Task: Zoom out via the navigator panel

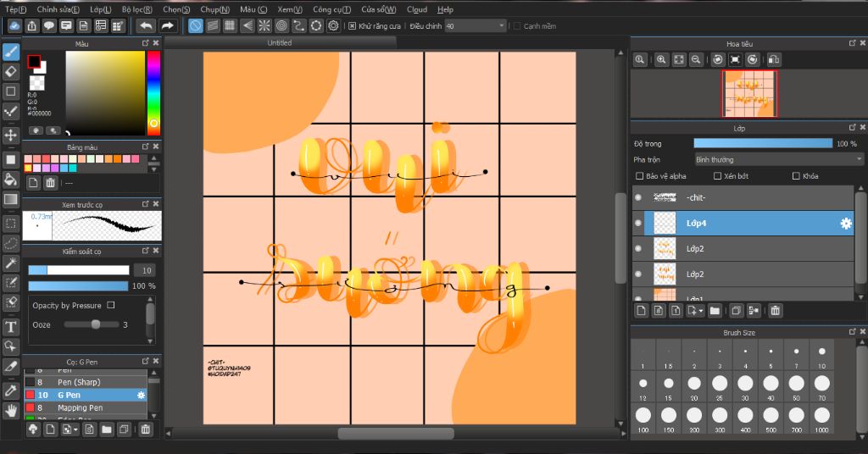Action: 696,60
